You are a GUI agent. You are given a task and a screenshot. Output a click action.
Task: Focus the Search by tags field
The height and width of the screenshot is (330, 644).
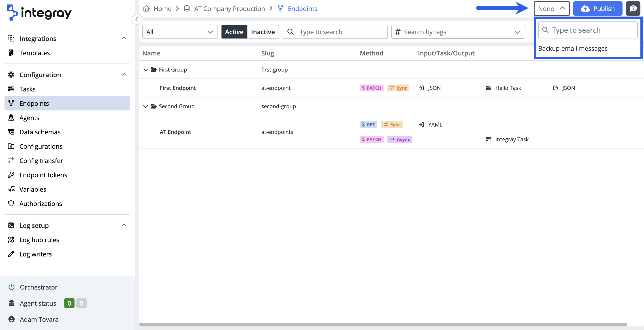[458, 32]
